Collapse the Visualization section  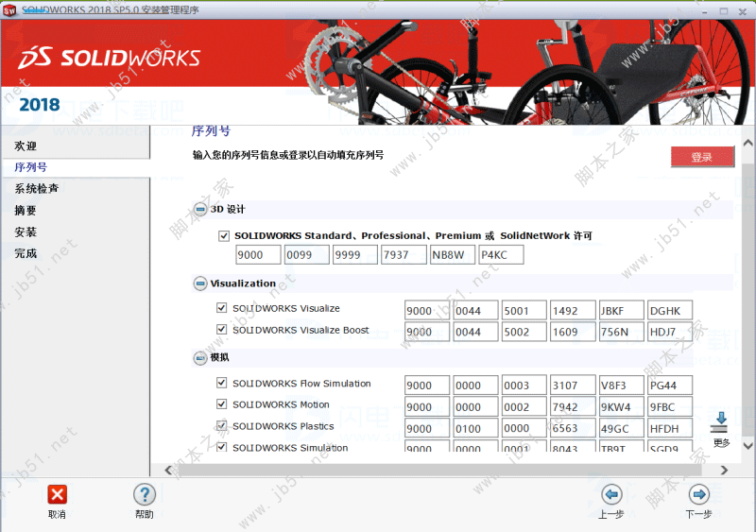coord(200,283)
